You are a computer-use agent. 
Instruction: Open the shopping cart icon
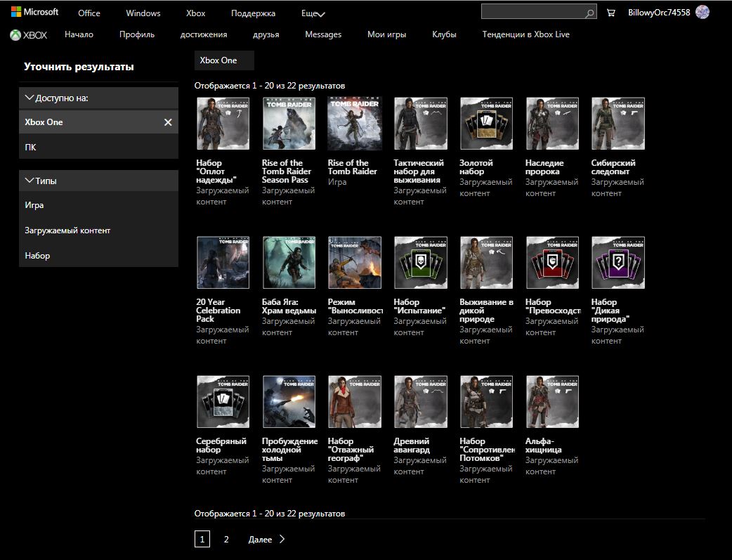pyautogui.click(x=610, y=13)
